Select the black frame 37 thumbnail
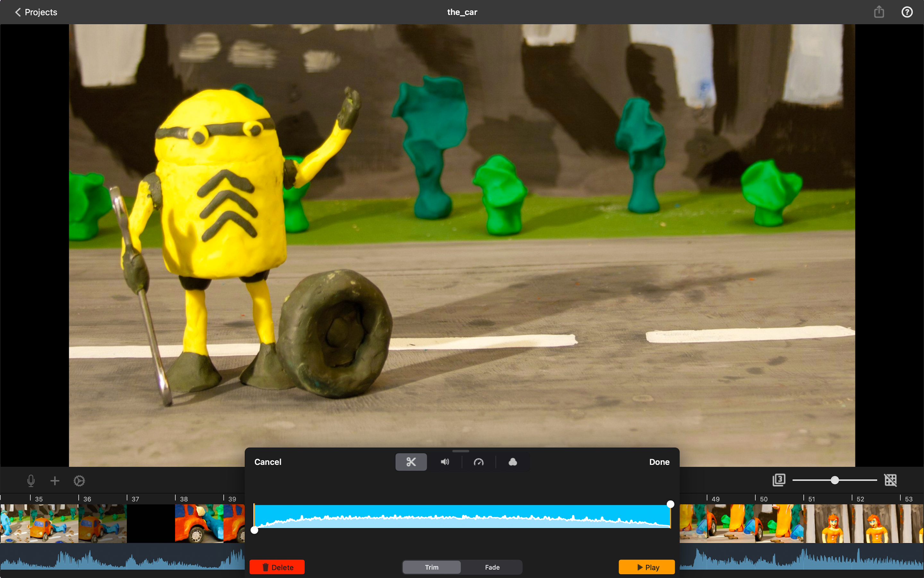924x578 pixels. 151,523
